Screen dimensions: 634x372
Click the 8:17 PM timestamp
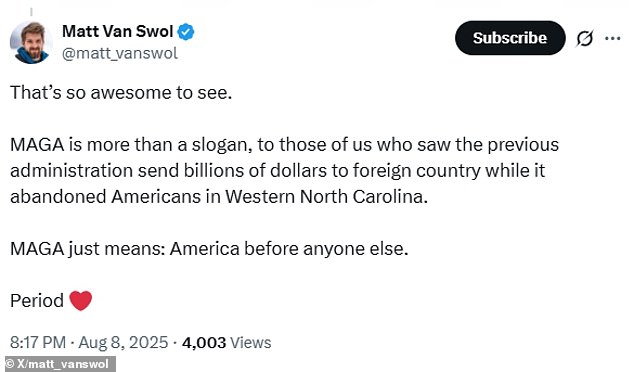pos(38,342)
